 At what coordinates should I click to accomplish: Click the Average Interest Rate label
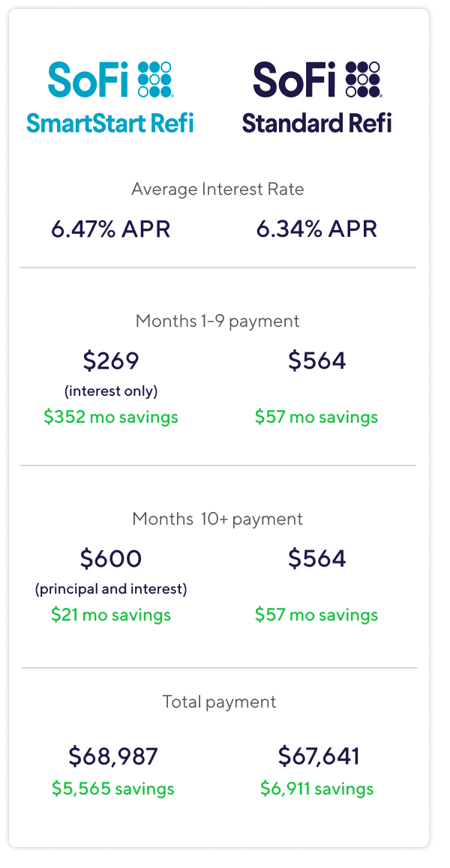[217, 189]
